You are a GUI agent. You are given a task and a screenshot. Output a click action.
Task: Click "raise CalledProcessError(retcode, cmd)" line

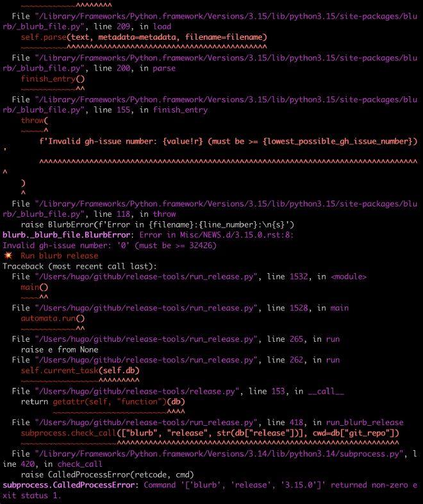[x=107, y=475]
